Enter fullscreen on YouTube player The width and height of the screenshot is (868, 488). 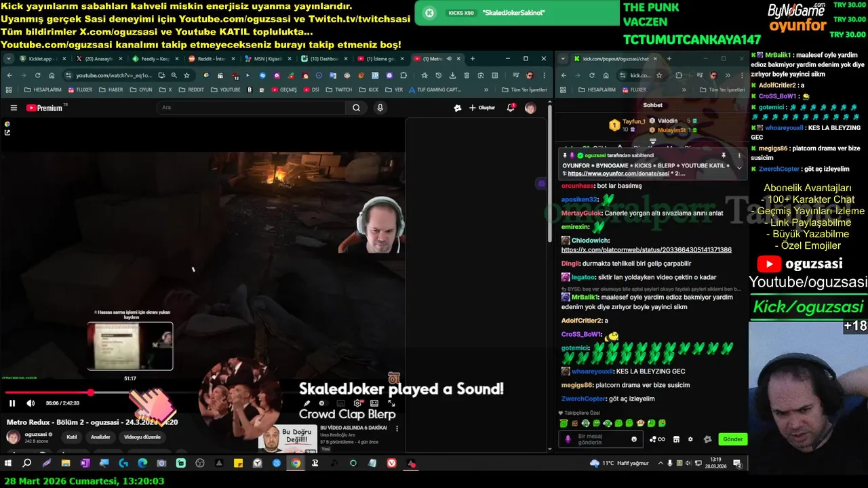391,403
